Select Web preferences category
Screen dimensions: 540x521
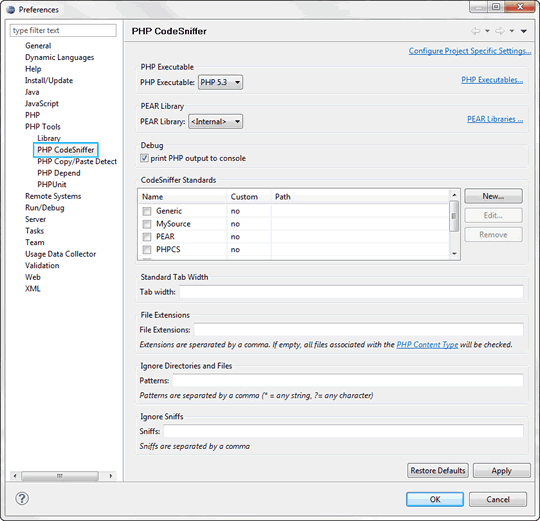click(33, 277)
